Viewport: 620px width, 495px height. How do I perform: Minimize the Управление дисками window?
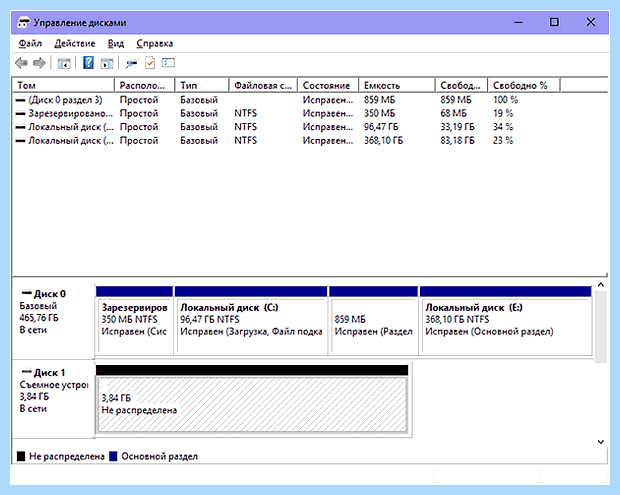[518, 23]
